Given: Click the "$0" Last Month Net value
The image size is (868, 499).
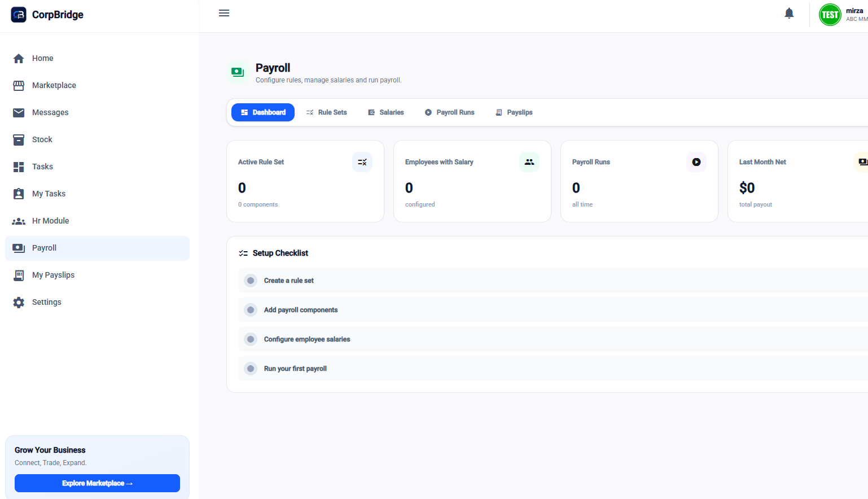Looking at the screenshot, I should tap(747, 187).
